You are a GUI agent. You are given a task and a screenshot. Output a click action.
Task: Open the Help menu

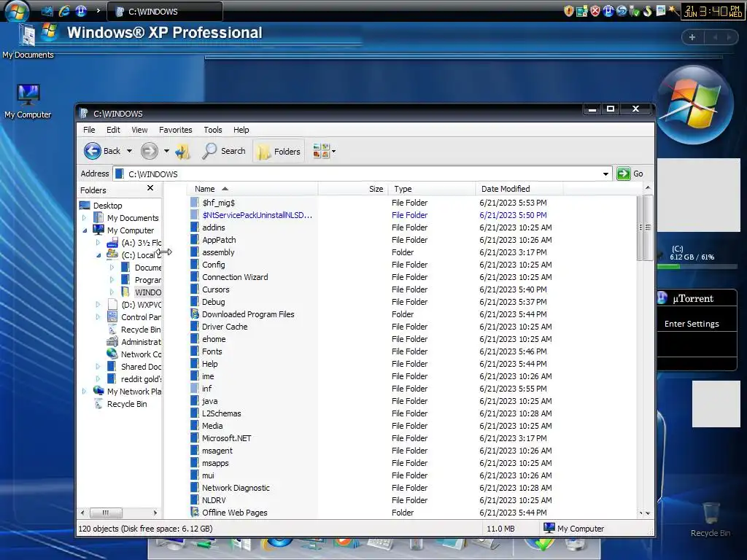[x=241, y=130]
